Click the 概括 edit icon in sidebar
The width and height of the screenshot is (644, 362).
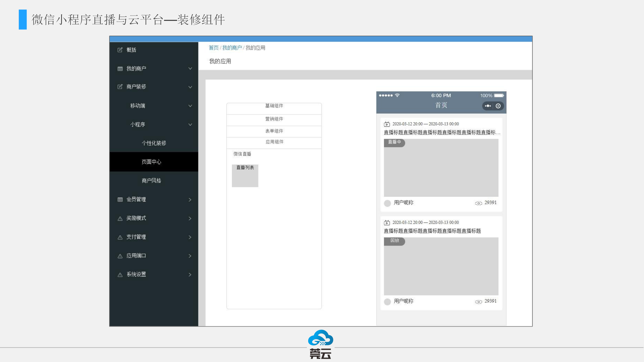coord(120,50)
